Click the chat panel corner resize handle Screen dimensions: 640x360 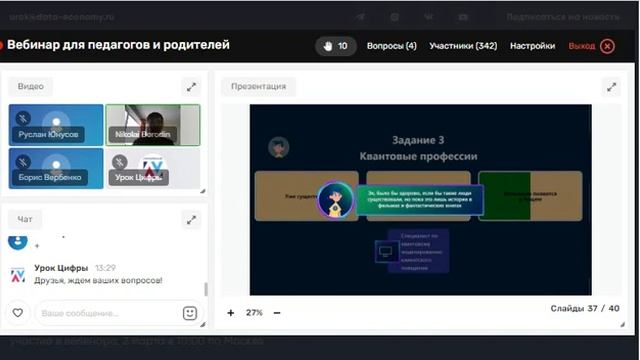pyautogui.click(x=202, y=324)
